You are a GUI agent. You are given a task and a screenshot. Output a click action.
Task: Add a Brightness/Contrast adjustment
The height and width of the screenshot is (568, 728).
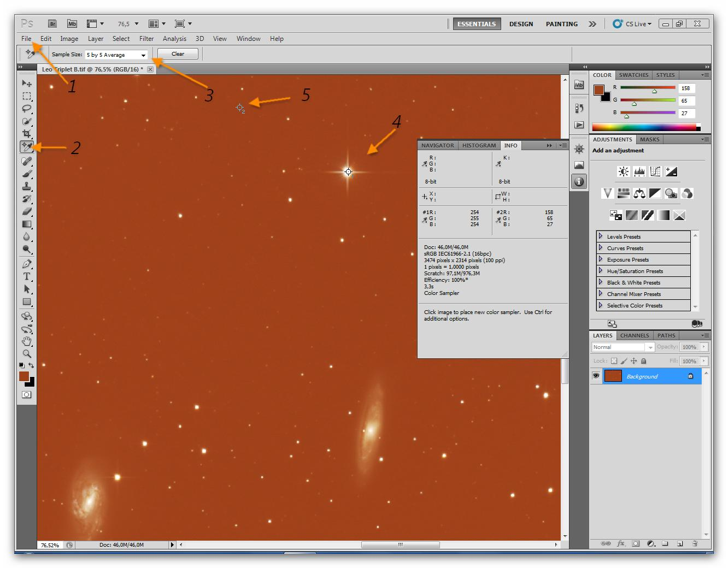coord(623,171)
